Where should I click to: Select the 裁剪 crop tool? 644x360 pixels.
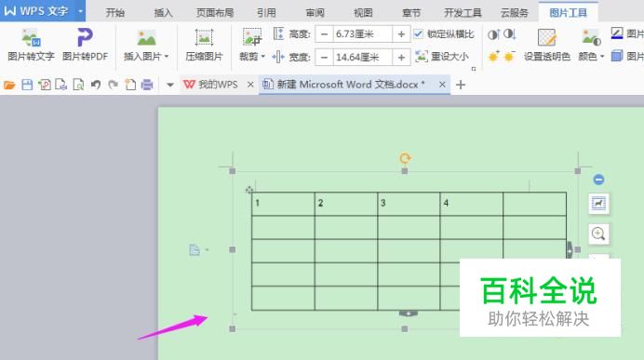tap(251, 38)
